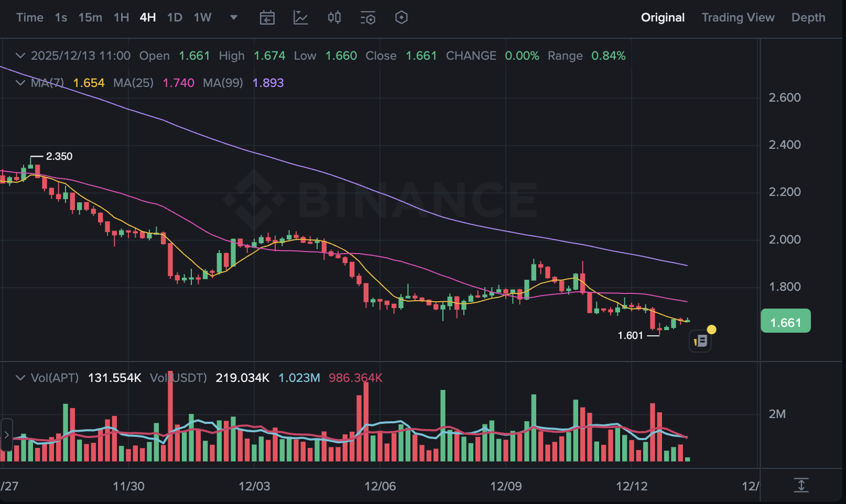
Task: Collapse the MA indicator row chevron
Action: [20, 83]
